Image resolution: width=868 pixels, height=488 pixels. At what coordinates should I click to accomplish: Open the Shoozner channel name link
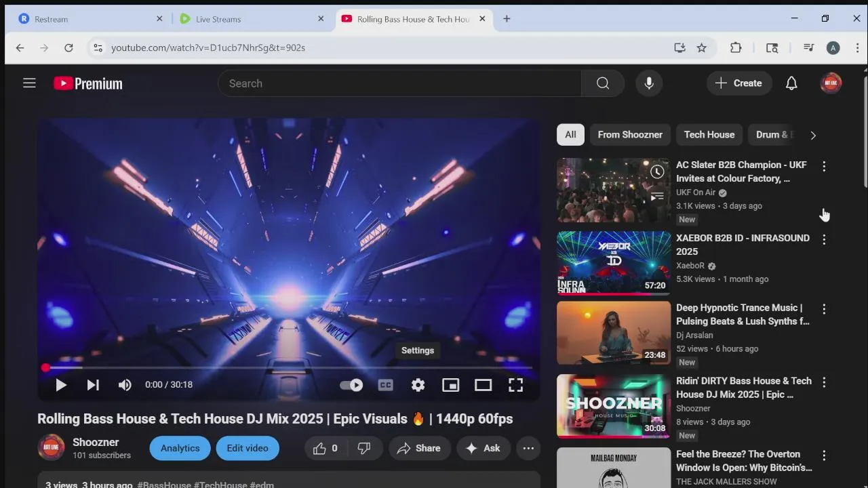point(96,442)
